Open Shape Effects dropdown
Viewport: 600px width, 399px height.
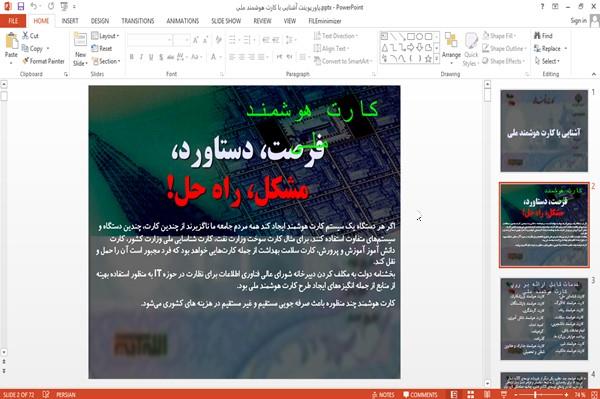click(x=504, y=61)
